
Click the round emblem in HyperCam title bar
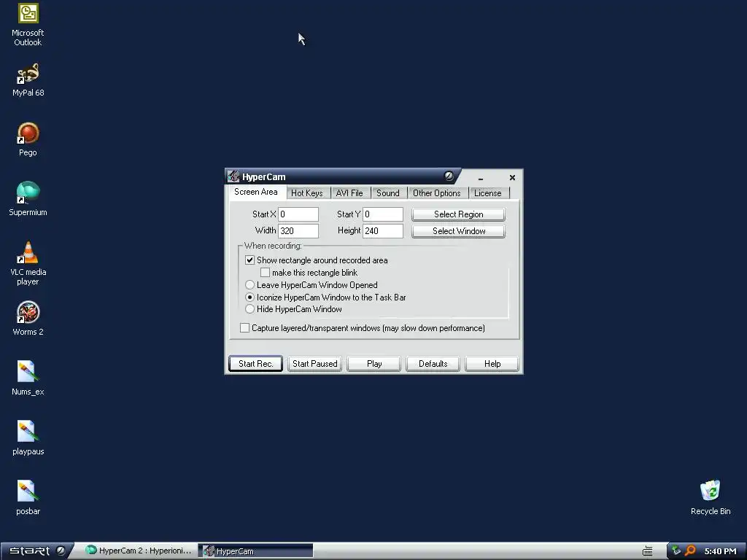point(449,176)
